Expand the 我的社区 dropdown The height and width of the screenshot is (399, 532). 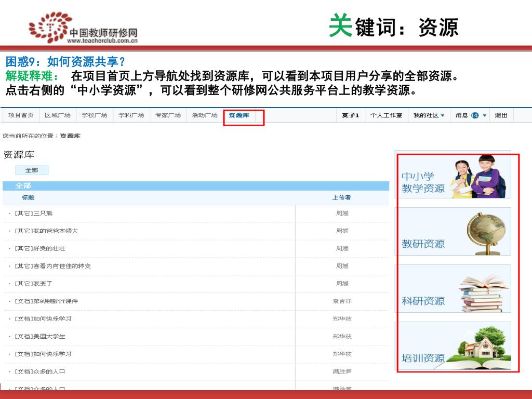(429, 115)
